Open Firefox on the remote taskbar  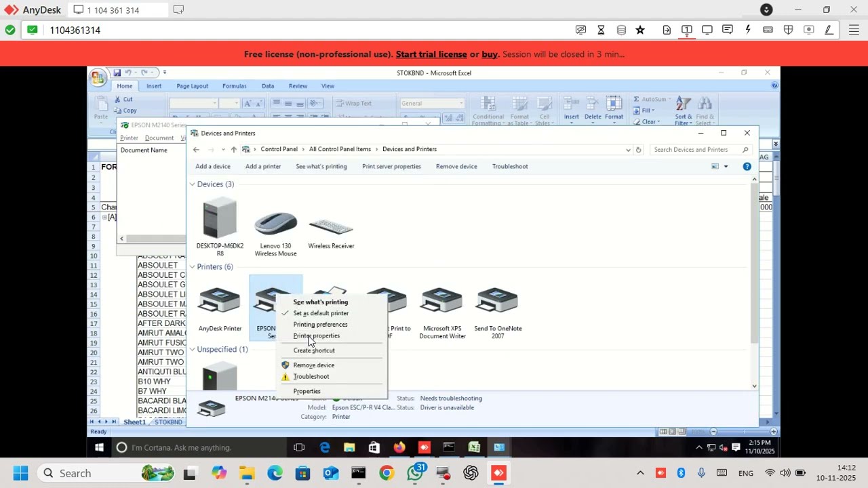click(399, 447)
